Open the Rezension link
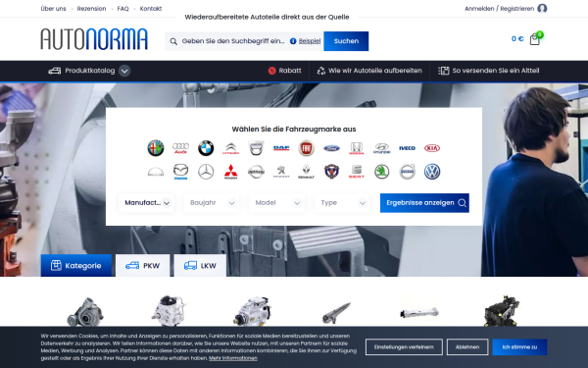The height and width of the screenshot is (368, 588). pos(91,8)
